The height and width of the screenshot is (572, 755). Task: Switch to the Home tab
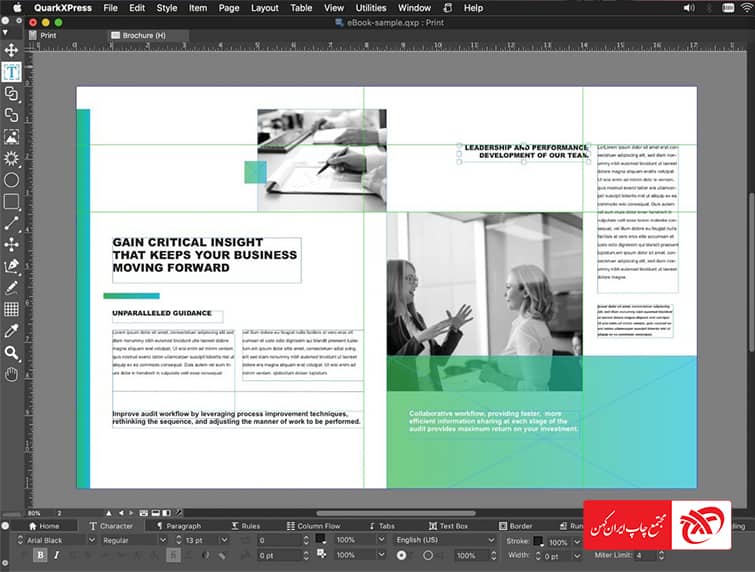pyautogui.click(x=44, y=526)
